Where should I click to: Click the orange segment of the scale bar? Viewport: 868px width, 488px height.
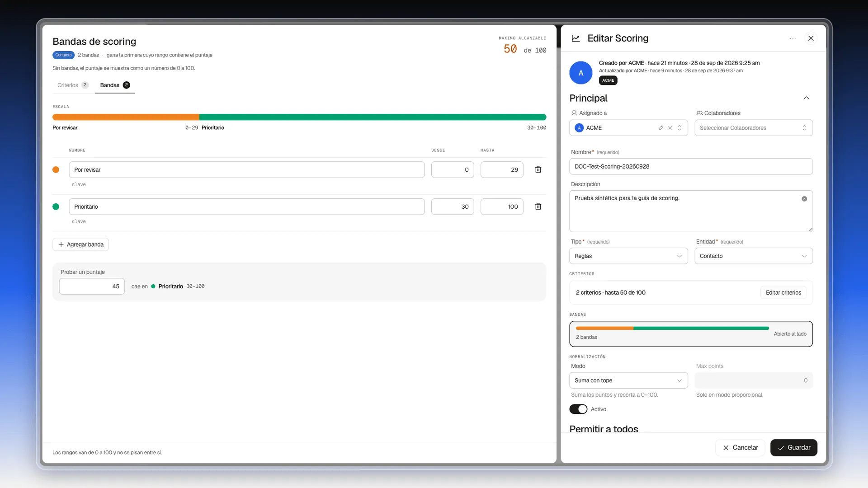click(126, 117)
